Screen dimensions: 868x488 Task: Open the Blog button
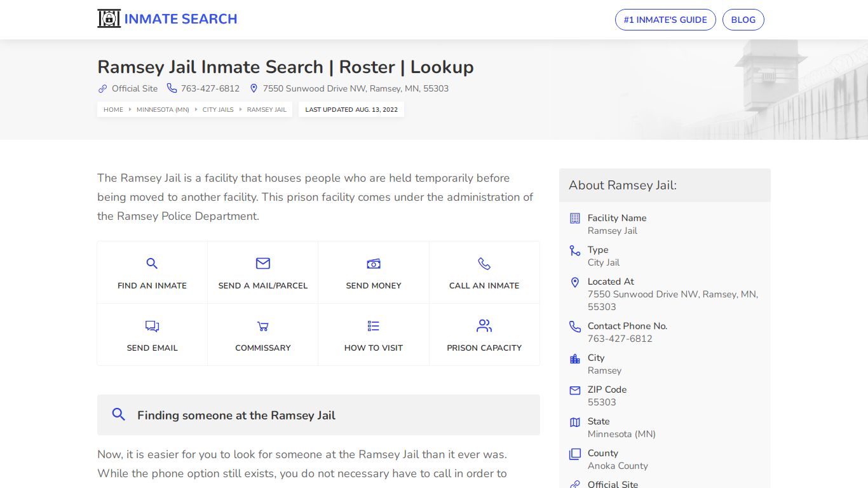point(743,20)
